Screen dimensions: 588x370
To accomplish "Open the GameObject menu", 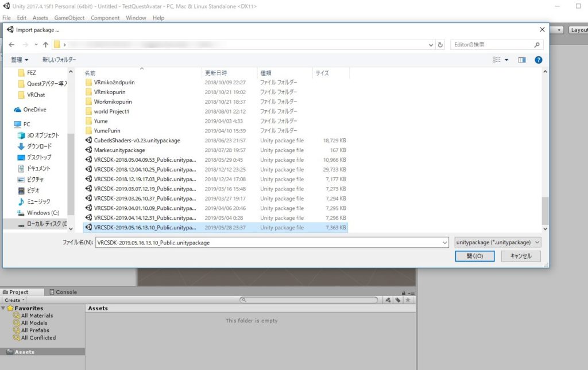I will pos(69,18).
